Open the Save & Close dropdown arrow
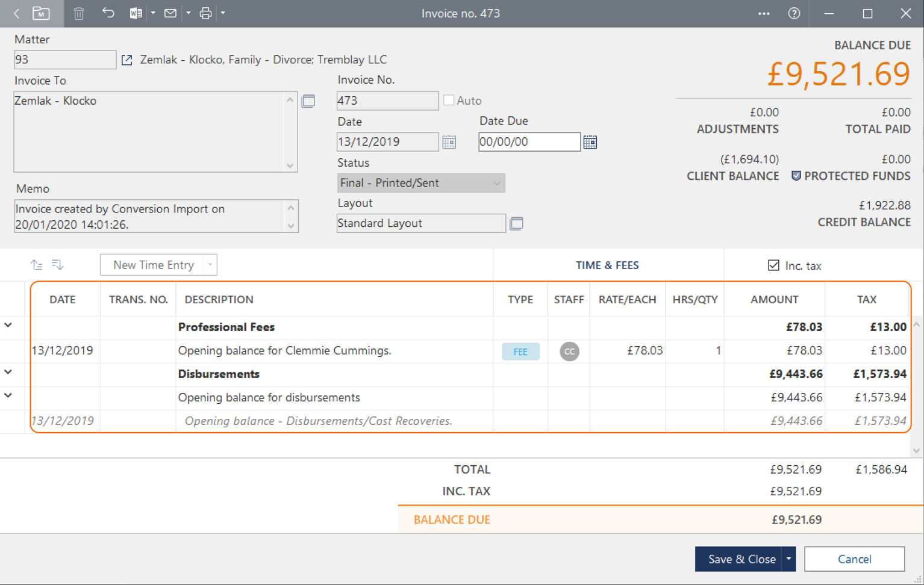924x585 pixels. (x=788, y=559)
